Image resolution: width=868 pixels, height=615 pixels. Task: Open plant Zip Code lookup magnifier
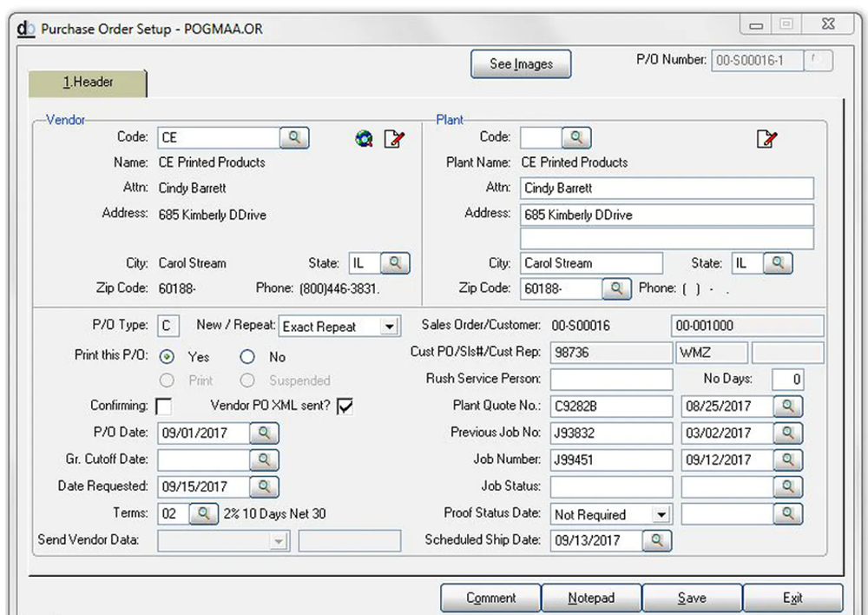pos(616,288)
